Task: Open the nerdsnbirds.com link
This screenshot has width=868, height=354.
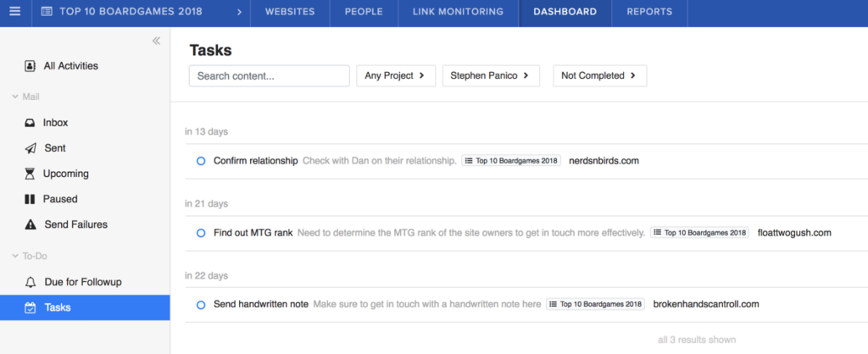Action: point(604,161)
